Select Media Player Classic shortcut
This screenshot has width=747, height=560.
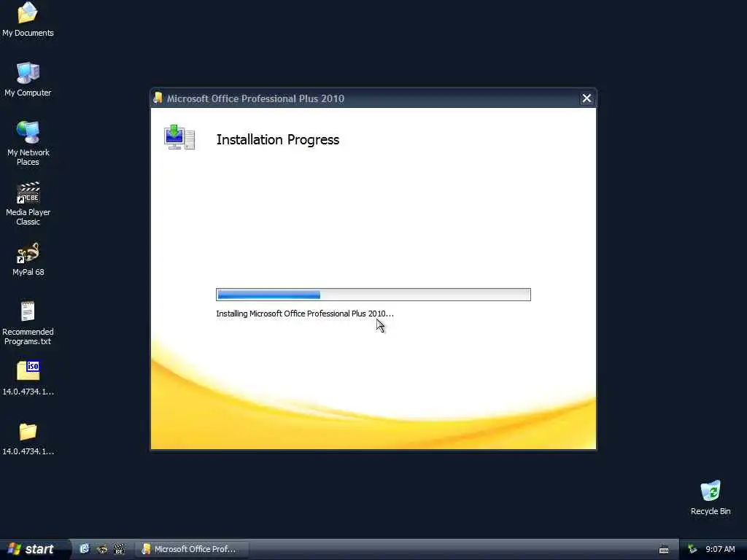28,203
